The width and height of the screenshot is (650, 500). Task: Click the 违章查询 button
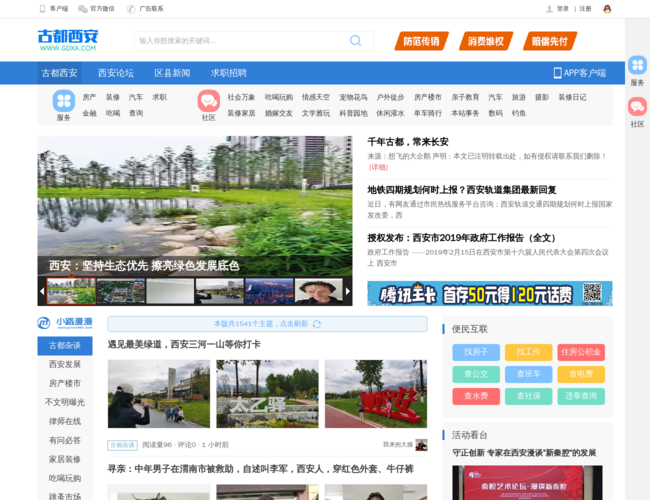(581, 396)
